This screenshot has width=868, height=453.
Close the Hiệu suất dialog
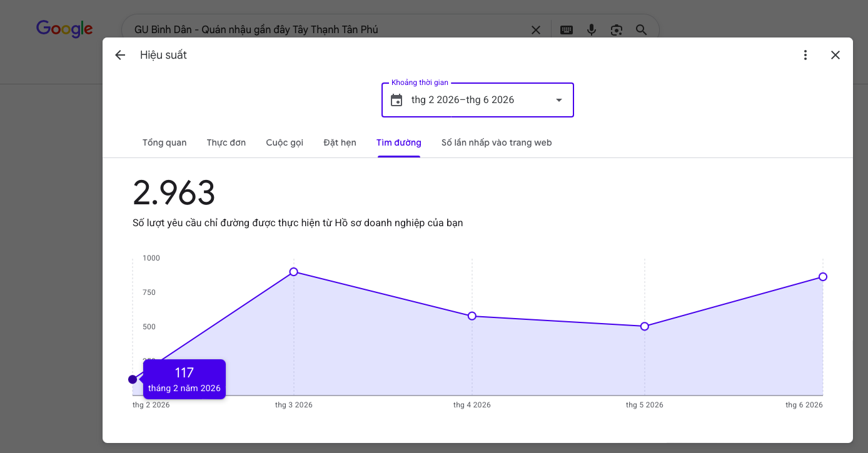click(835, 55)
